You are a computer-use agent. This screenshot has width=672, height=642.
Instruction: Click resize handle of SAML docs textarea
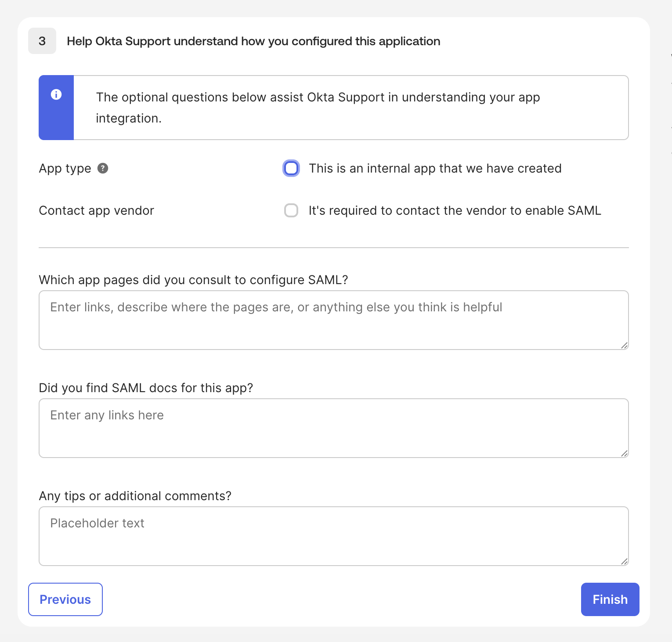click(x=624, y=453)
